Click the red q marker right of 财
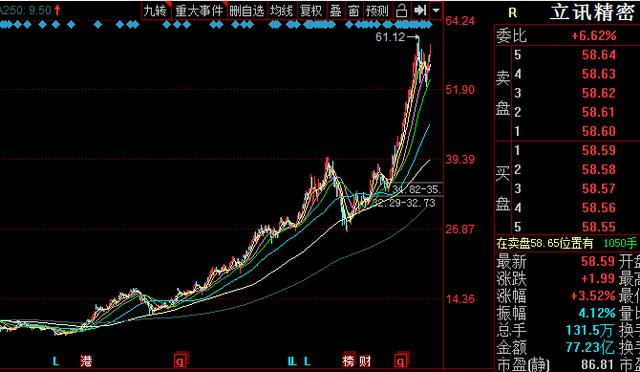 click(401, 360)
